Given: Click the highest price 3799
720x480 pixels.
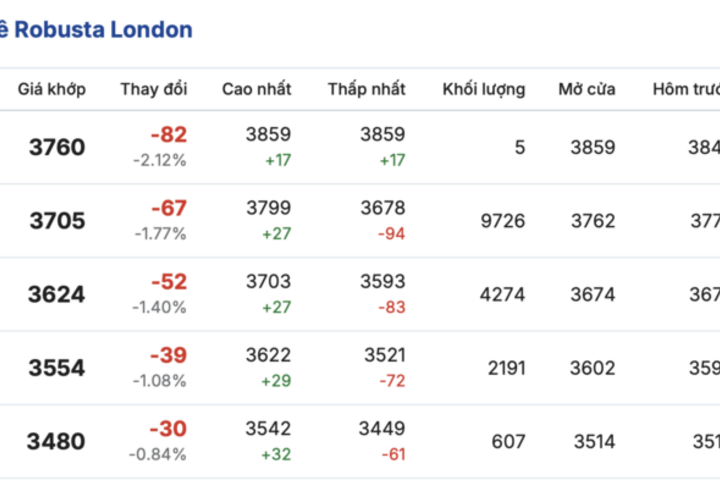Looking at the screenshot, I should pos(268,208).
